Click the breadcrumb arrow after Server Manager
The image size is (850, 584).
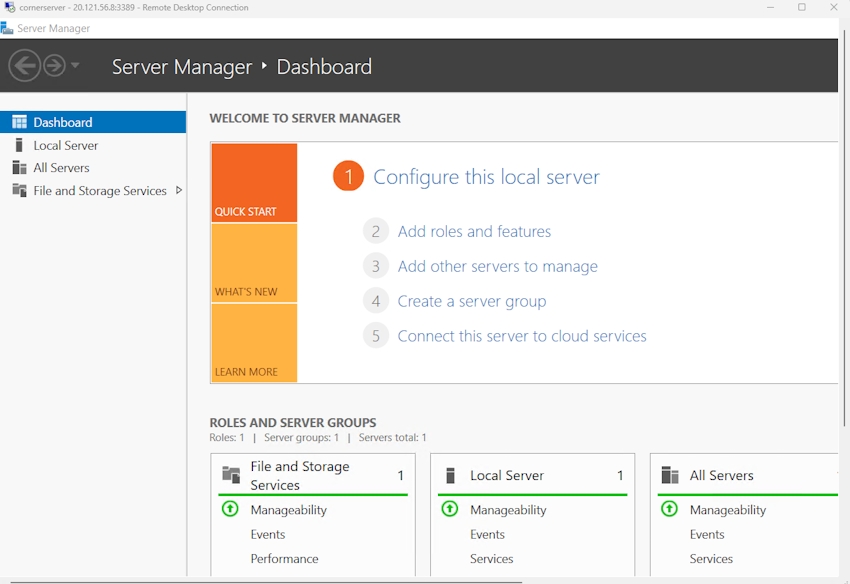tap(264, 66)
